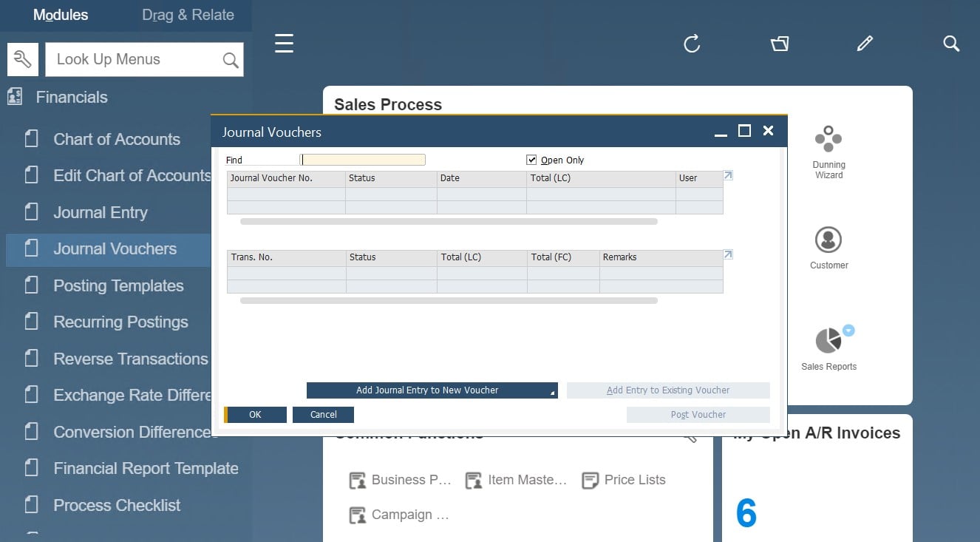Click Add Journal Entry to New Voucher
This screenshot has width=980, height=542.
click(427, 390)
